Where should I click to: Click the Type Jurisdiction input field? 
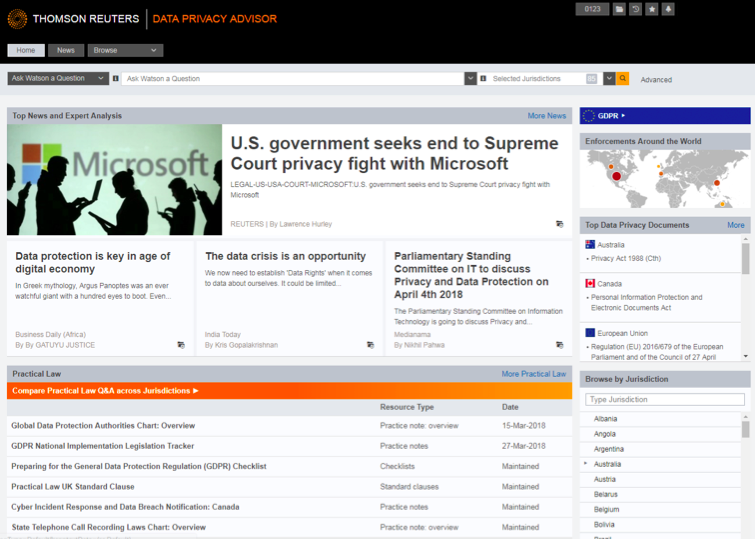(664, 399)
